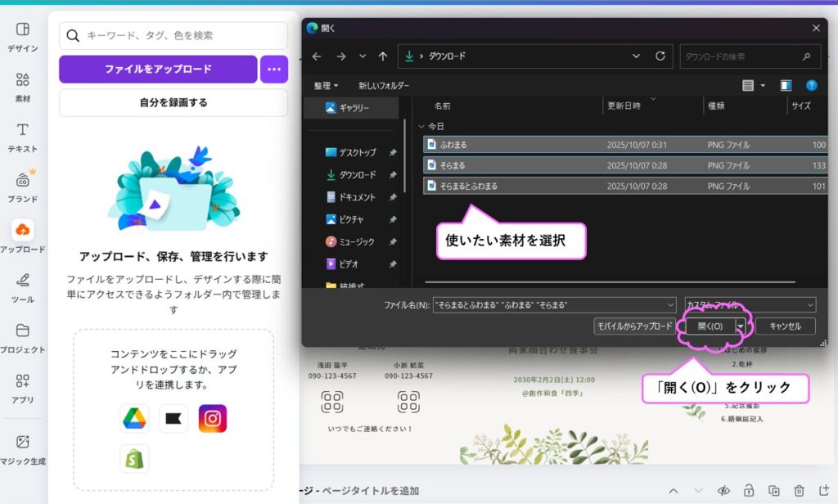Click the duplicate page icon

(x=774, y=491)
